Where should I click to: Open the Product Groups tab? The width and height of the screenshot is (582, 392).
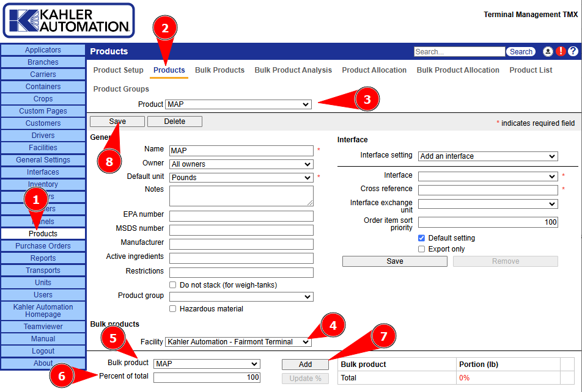(121, 89)
